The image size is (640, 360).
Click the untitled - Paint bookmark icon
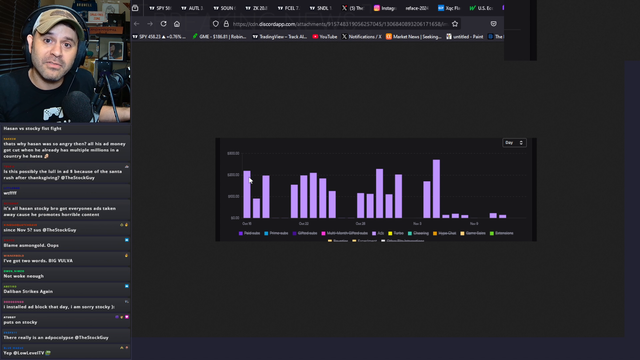tap(449, 37)
